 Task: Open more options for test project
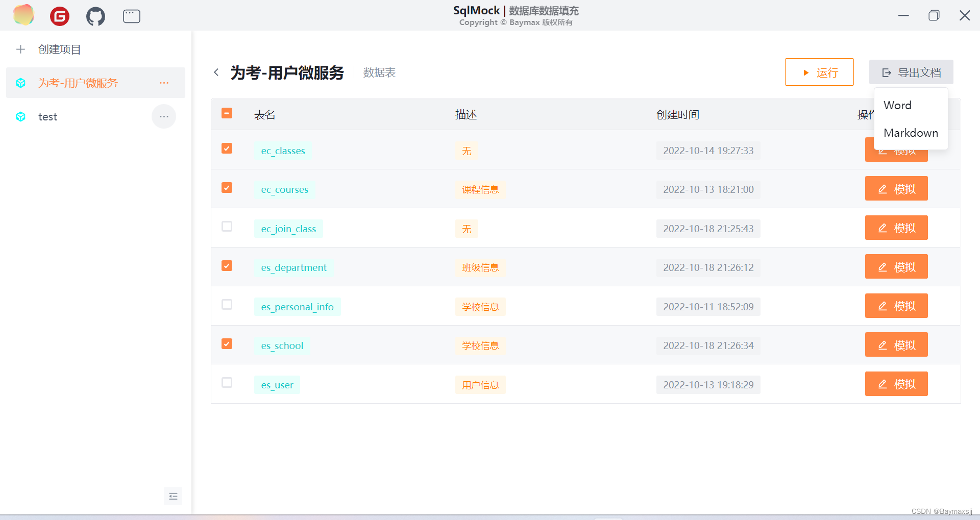pyautogui.click(x=164, y=117)
